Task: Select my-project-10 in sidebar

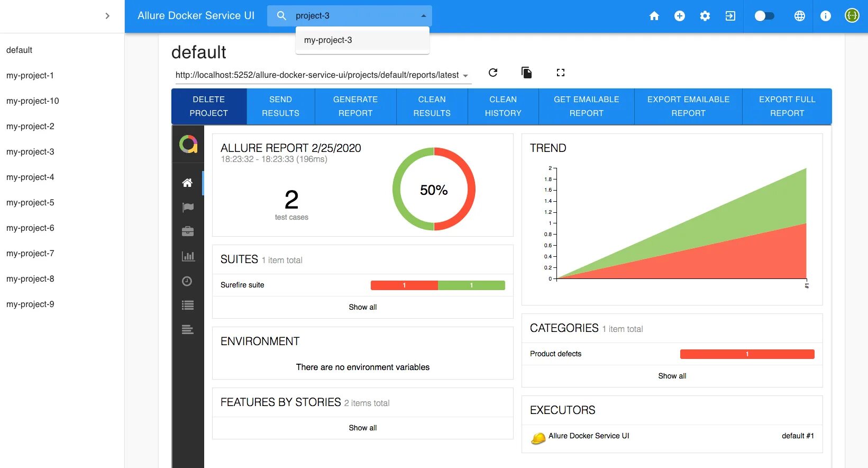Action: (62, 101)
